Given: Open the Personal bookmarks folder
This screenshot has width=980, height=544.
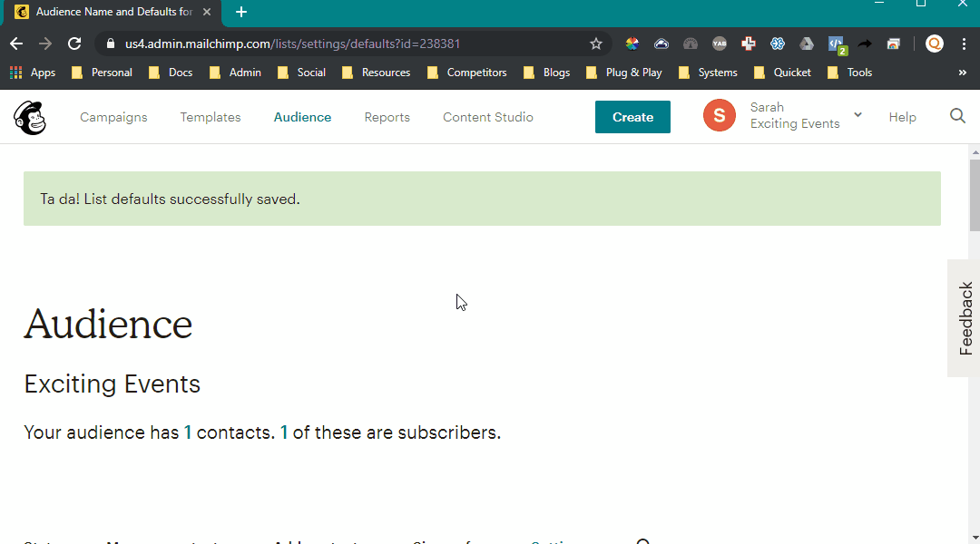Looking at the screenshot, I should pos(103,73).
